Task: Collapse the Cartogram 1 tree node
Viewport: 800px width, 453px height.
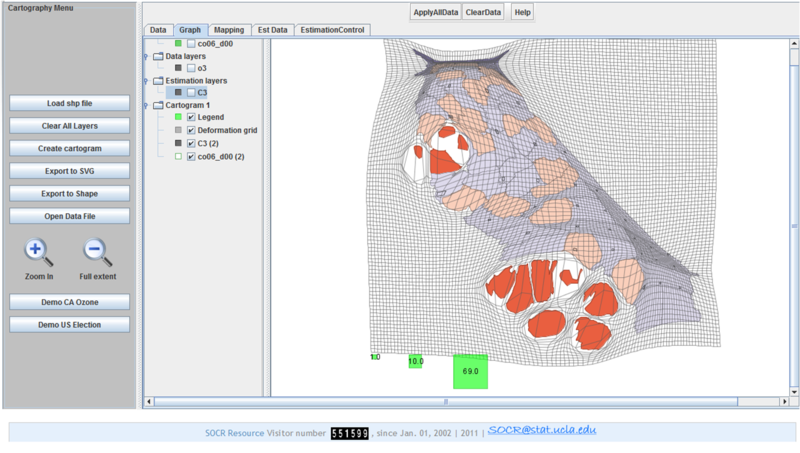Action: [x=146, y=106]
